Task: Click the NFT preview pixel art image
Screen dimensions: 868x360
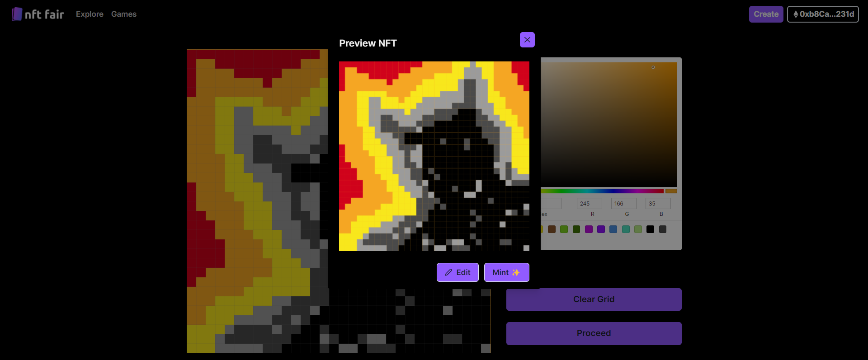Action: [x=434, y=156]
